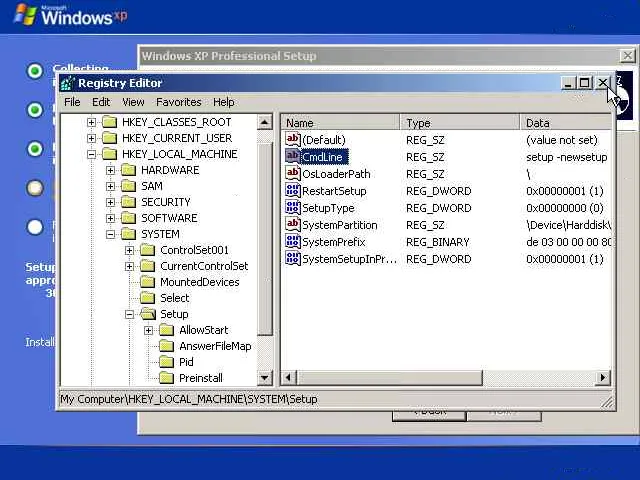The height and width of the screenshot is (480, 640).
Task: Click the (Default) string value icon
Action: [x=293, y=140]
